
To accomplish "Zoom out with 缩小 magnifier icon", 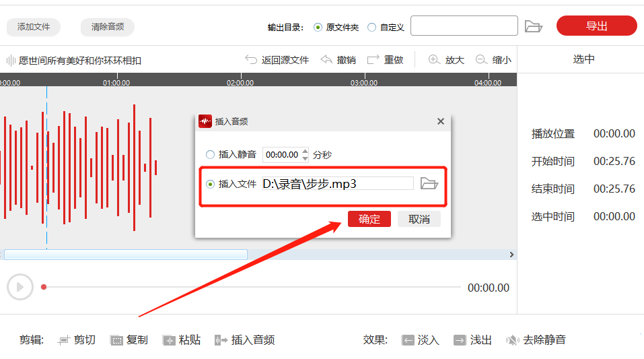I will [481, 60].
